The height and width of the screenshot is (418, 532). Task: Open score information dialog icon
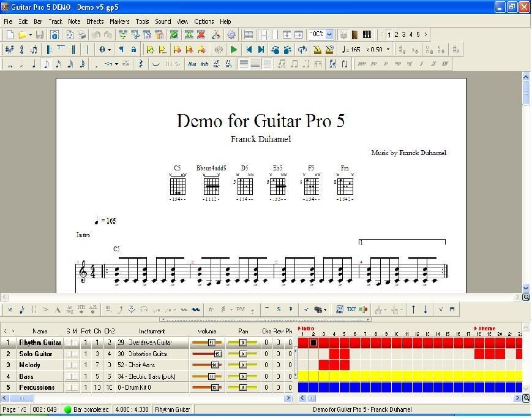54,35
